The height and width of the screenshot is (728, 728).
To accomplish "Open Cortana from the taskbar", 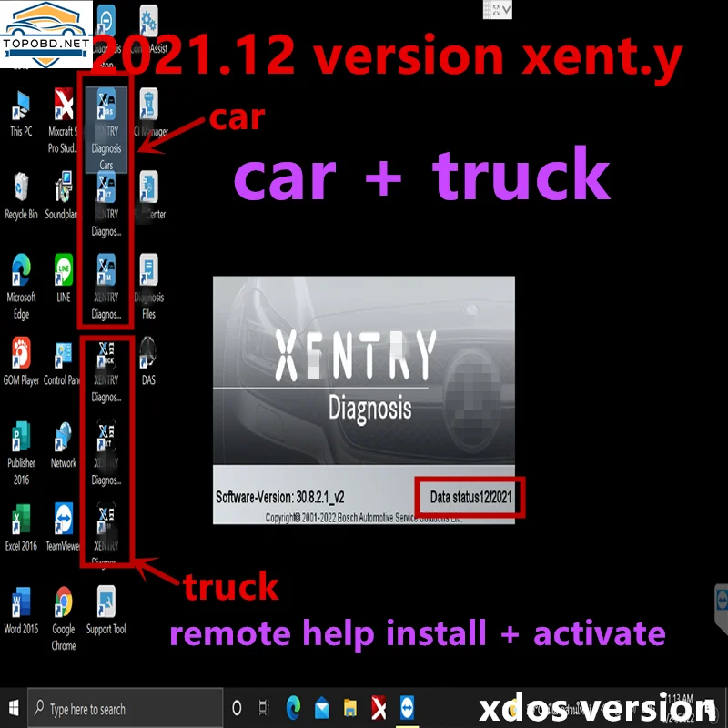I will 237,709.
